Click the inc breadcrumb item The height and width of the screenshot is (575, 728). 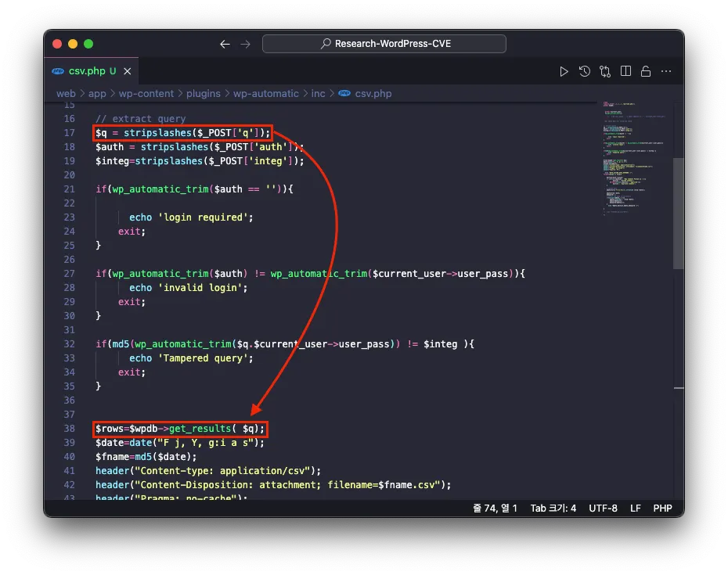coord(318,93)
